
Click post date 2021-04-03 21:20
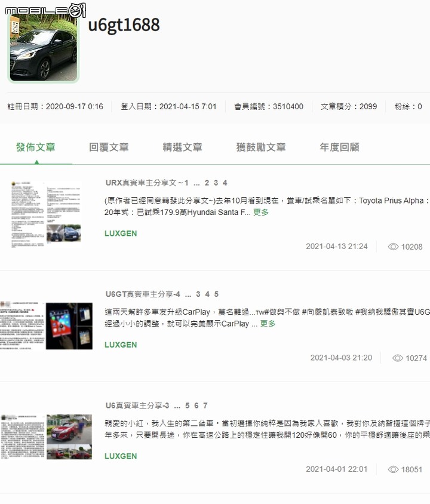click(341, 358)
